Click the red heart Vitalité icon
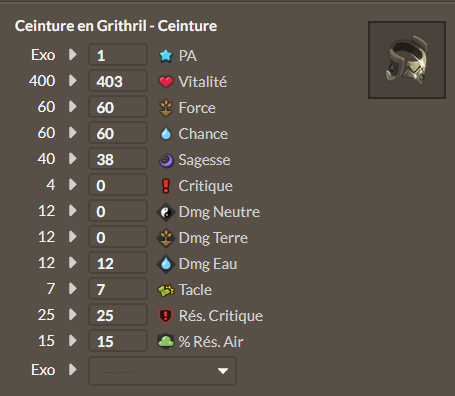Image resolution: width=455 pixels, height=396 pixels. click(x=166, y=82)
